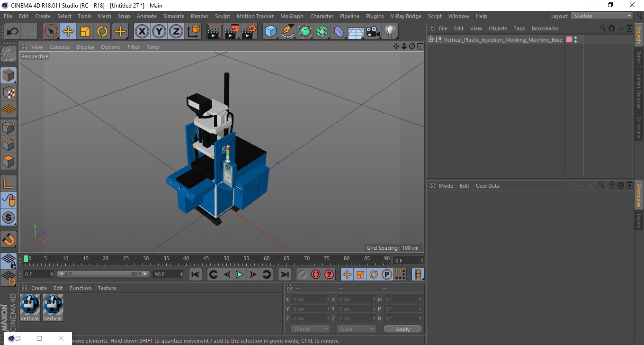Open viewport Cameras menu
The image size is (644, 345).
60,47
